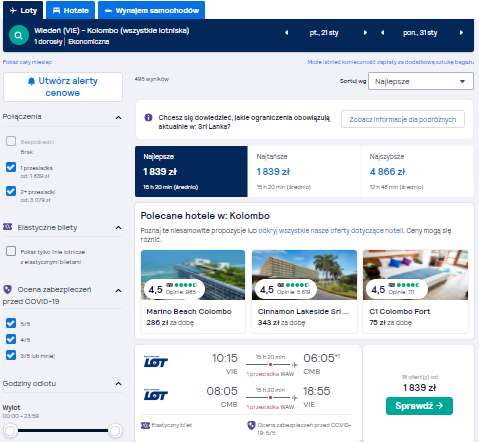The width and height of the screenshot is (479, 442).
Task: Click Utwórz alerty cenowe button
Action: point(63,87)
